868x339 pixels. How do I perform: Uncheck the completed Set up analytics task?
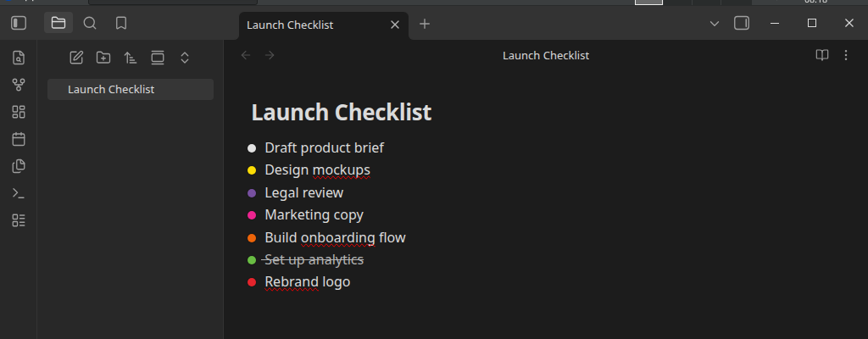pyautogui.click(x=252, y=260)
